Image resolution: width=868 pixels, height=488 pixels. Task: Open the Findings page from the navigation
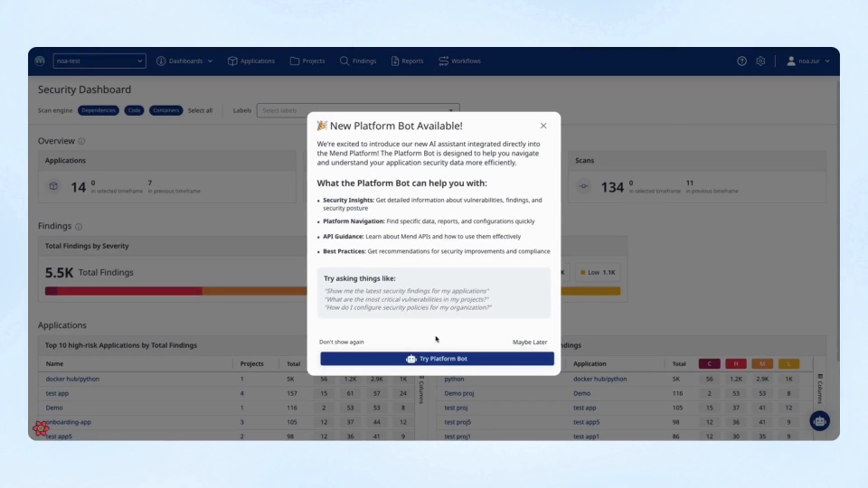coord(358,61)
